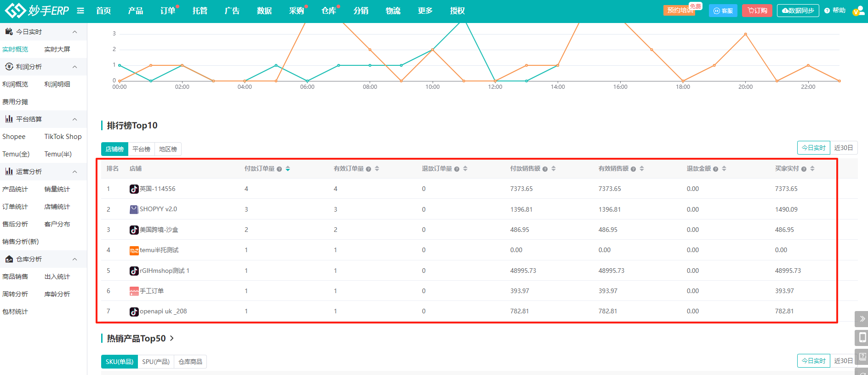The width and height of the screenshot is (868, 375).
Task: Open 销售分析(新) in sidebar
Action: pyautogui.click(x=20, y=242)
